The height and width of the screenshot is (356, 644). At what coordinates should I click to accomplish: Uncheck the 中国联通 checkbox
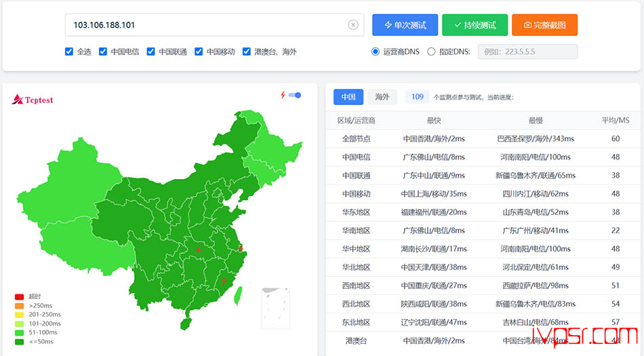pos(150,52)
